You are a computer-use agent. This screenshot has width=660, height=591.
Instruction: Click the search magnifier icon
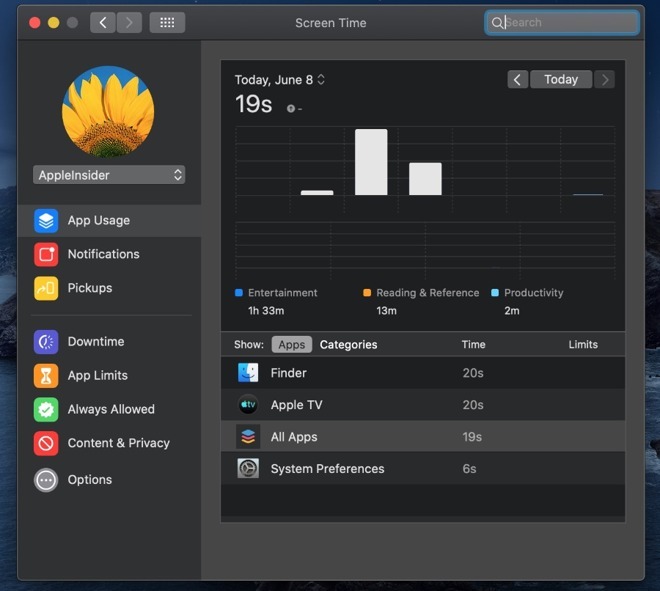(x=497, y=23)
